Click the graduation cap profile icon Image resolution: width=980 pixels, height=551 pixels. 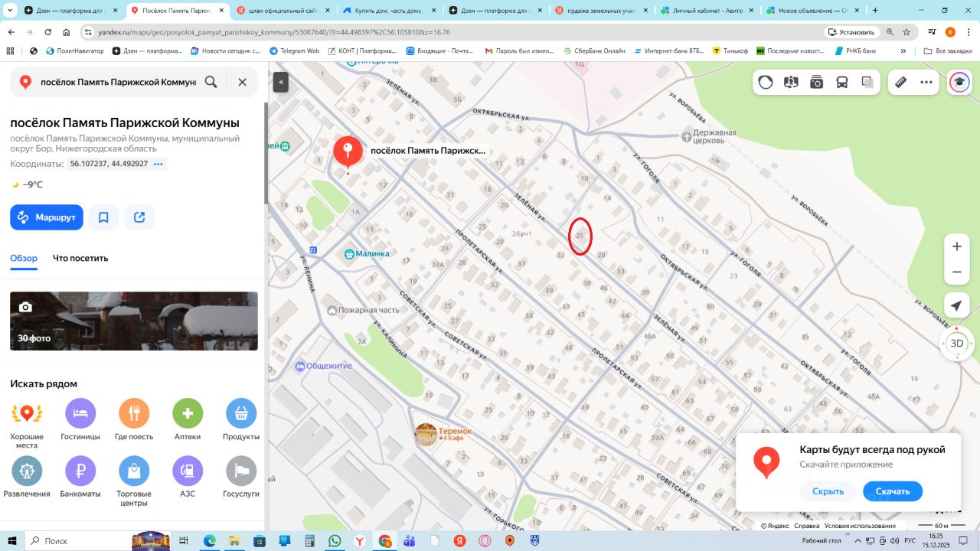coord(959,82)
